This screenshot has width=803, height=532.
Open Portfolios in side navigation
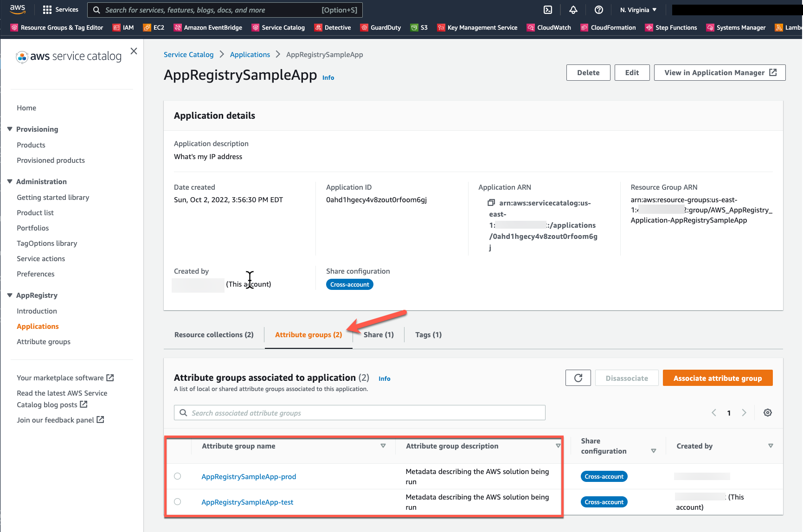[x=33, y=228]
